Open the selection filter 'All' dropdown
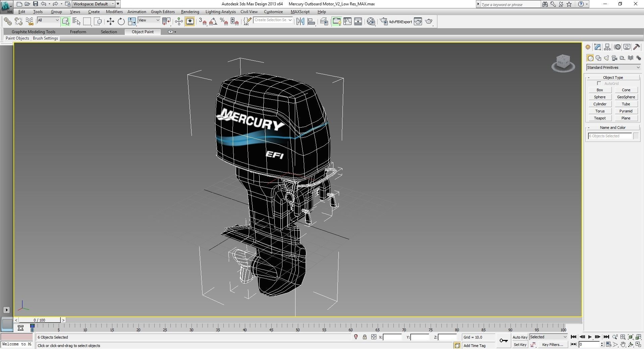The height and width of the screenshot is (349, 644). pyautogui.click(x=48, y=20)
